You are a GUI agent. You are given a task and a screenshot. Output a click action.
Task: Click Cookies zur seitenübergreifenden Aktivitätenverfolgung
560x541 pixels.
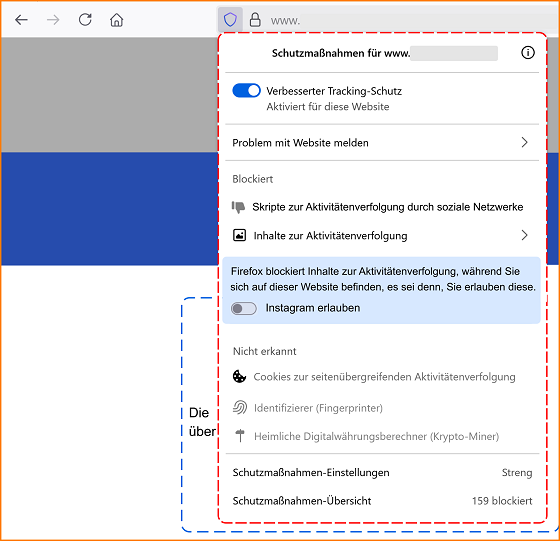tap(385, 377)
